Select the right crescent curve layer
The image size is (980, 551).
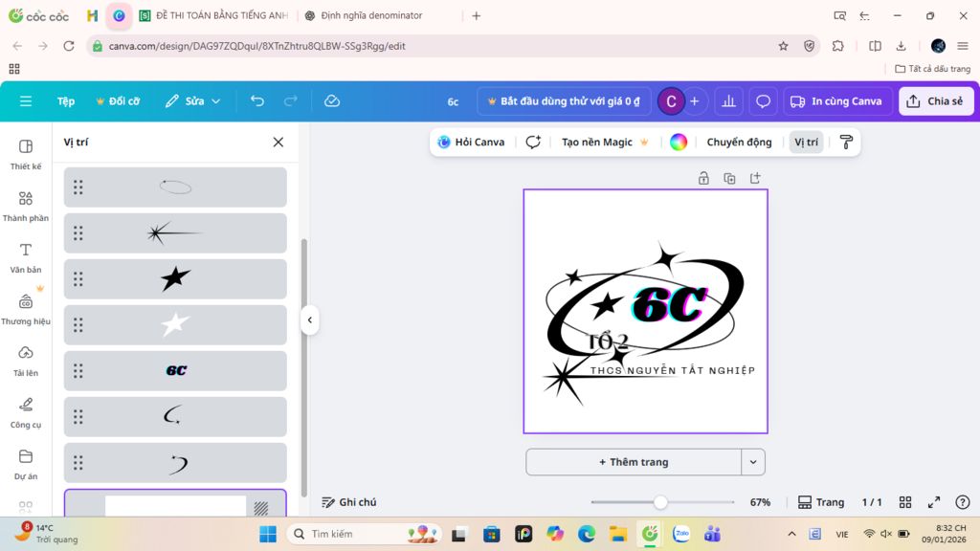coord(175,463)
